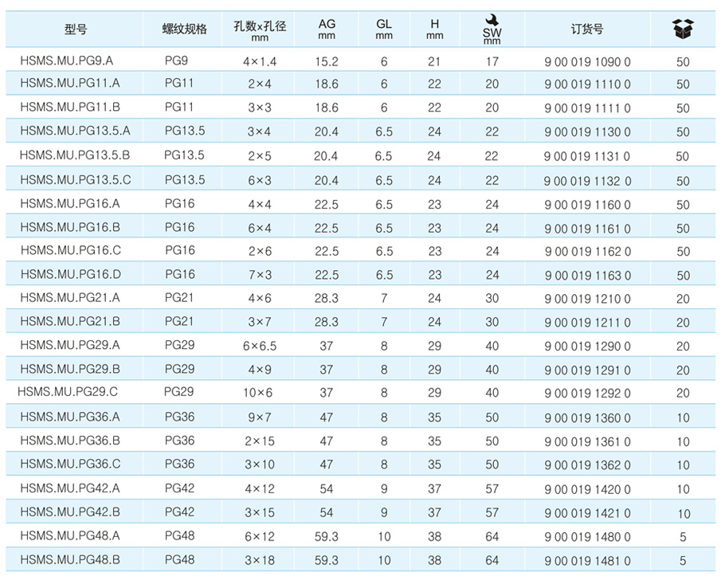Click order number 9 00 019 1292 0
The height and width of the screenshot is (588, 725).
587,393
